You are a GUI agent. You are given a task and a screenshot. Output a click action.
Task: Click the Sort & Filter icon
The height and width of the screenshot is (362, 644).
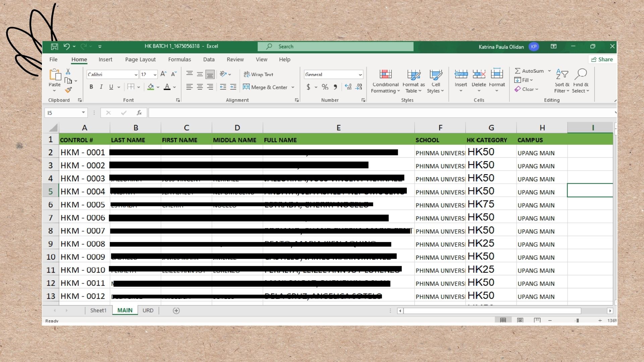click(x=562, y=74)
